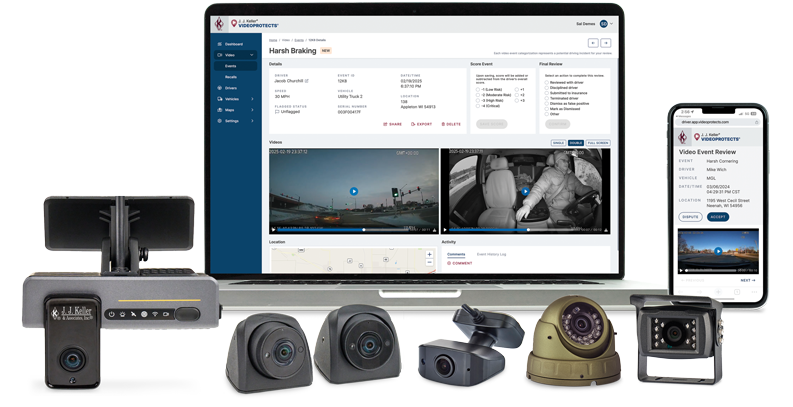
Task: Click small play icon under cabin video
Action: 446,230
